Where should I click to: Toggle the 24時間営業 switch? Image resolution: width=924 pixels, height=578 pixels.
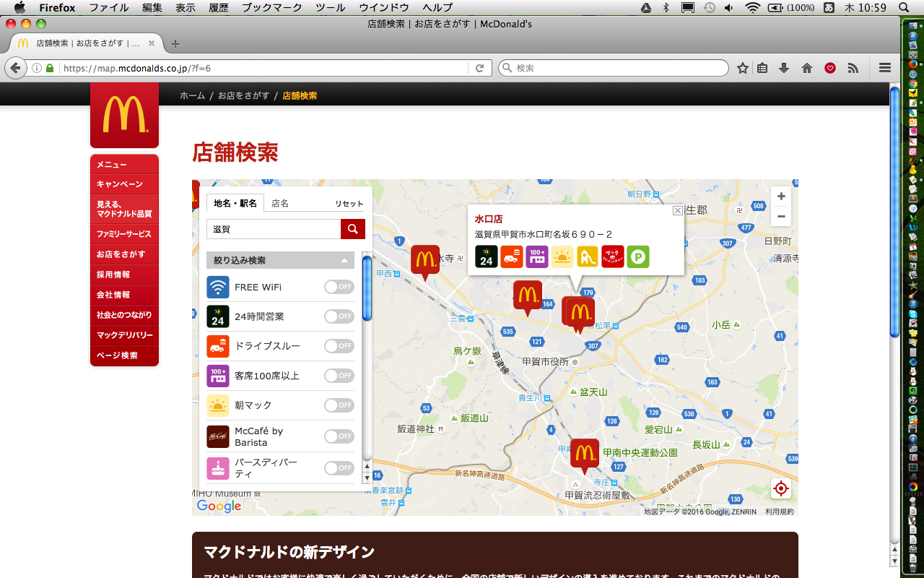coord(339,316)
